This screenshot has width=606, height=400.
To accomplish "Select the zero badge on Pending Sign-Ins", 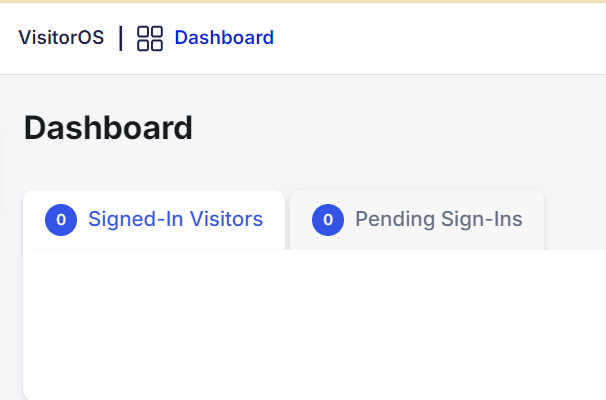I will coord(328,220).
